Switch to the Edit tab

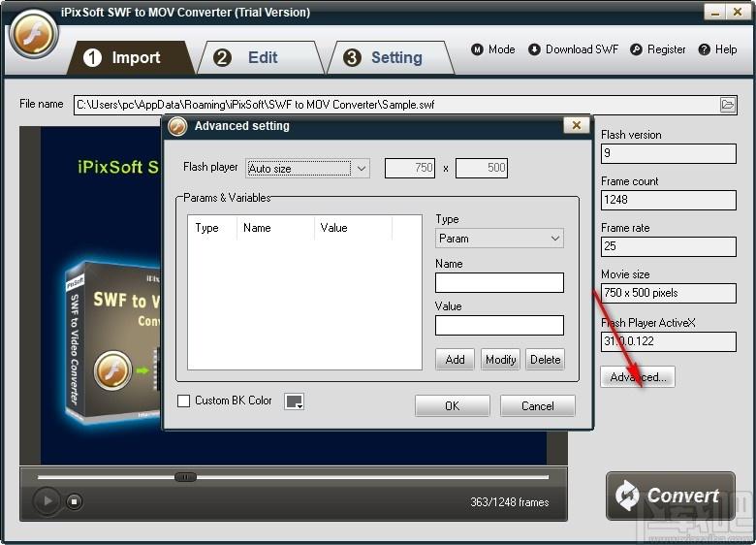coord(261,58)
